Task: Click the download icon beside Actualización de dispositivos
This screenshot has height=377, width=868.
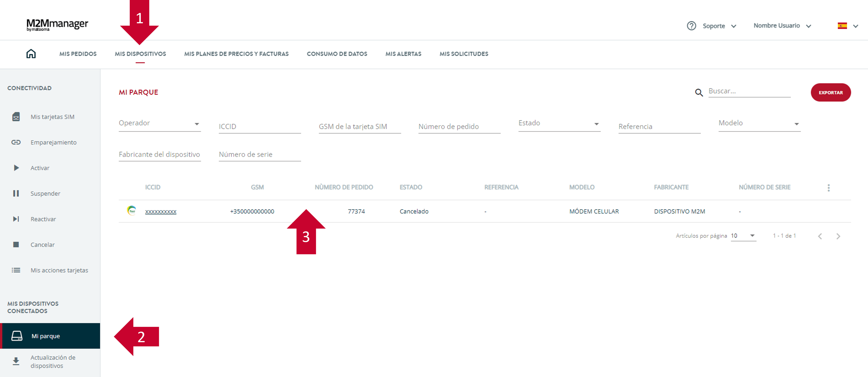Action: [x=16, y=361]
